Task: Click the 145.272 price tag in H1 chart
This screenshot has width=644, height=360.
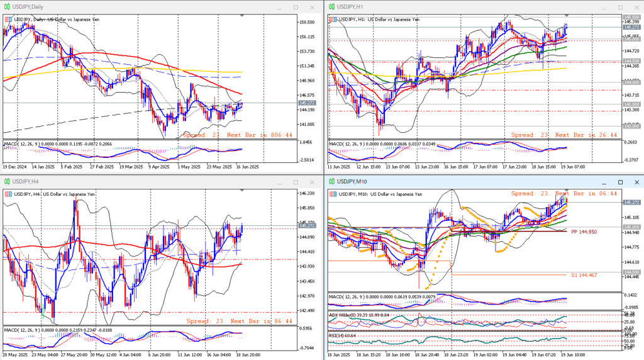Action: click(x=631, y=27)
